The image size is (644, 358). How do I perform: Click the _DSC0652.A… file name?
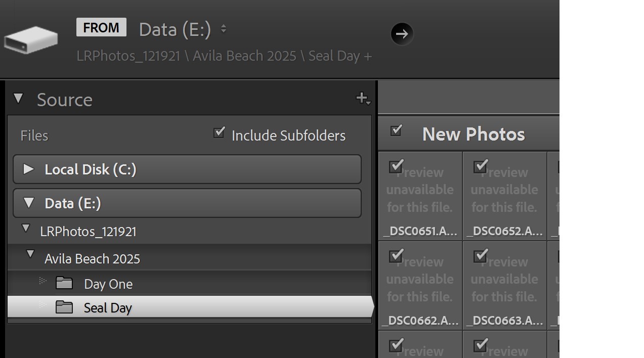click(505, 232)
